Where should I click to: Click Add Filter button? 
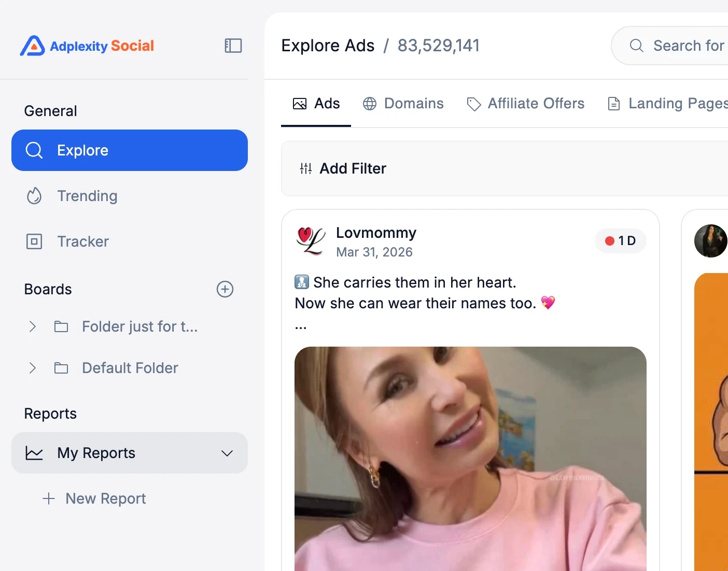pyautogui.click(x=343, y=168)
